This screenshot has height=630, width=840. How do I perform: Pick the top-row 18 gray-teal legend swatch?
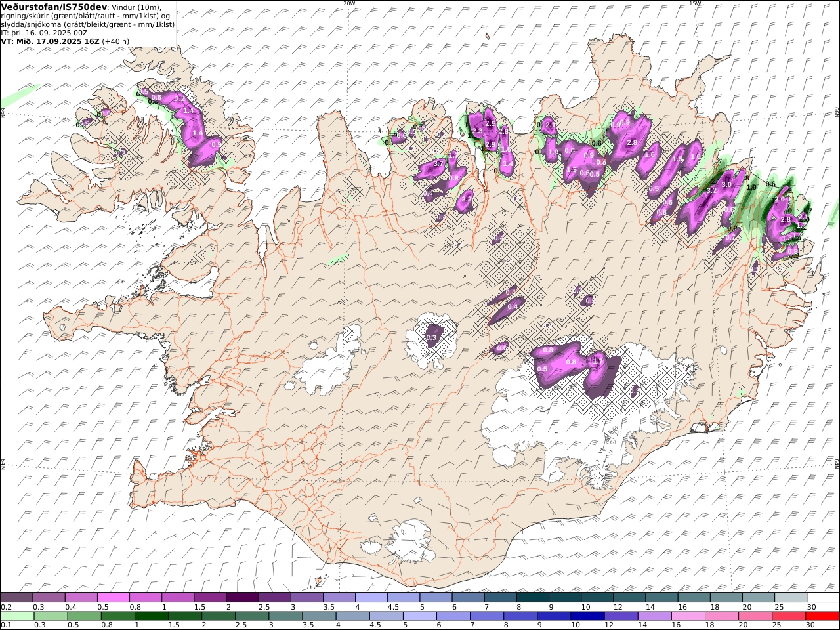tap(726, 597)
